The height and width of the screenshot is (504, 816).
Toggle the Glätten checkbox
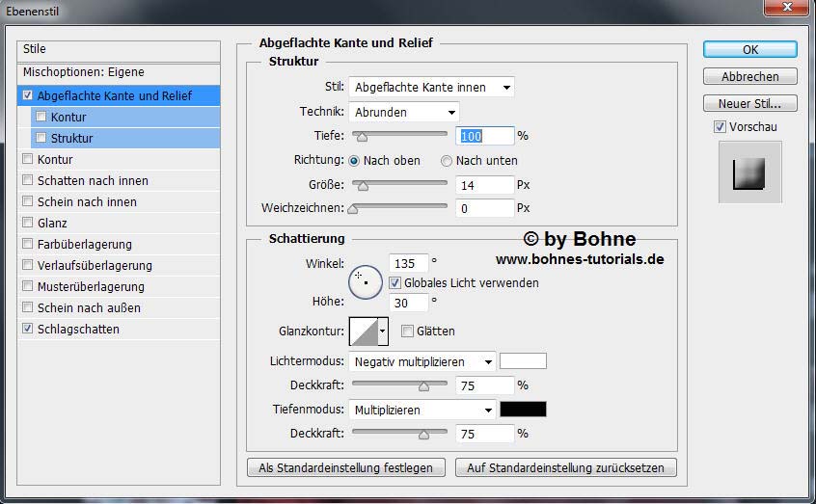[x=407, y=332]
